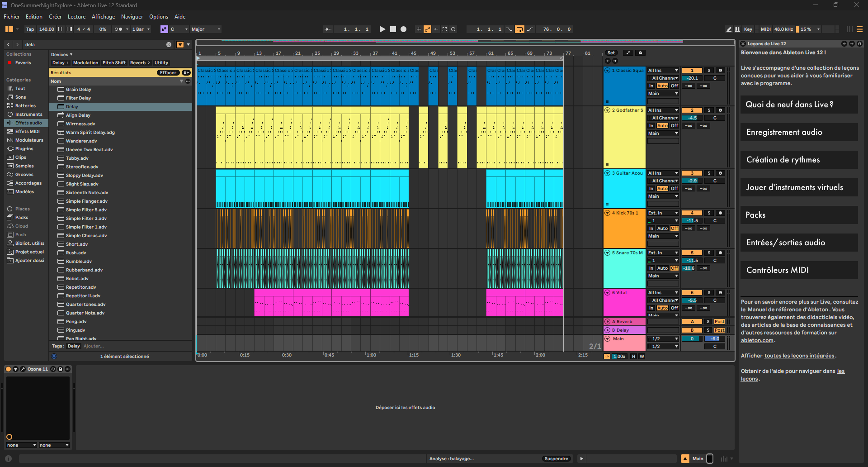Jump to Next Locator arrow
This screenshot has width=868, height=467.
coord(615,61)
